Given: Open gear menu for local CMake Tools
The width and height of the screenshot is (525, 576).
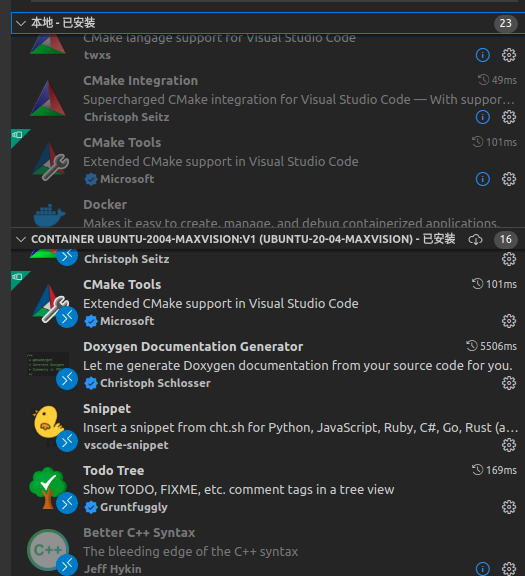Looking at the screenshot, I should (x=509, y=179).
